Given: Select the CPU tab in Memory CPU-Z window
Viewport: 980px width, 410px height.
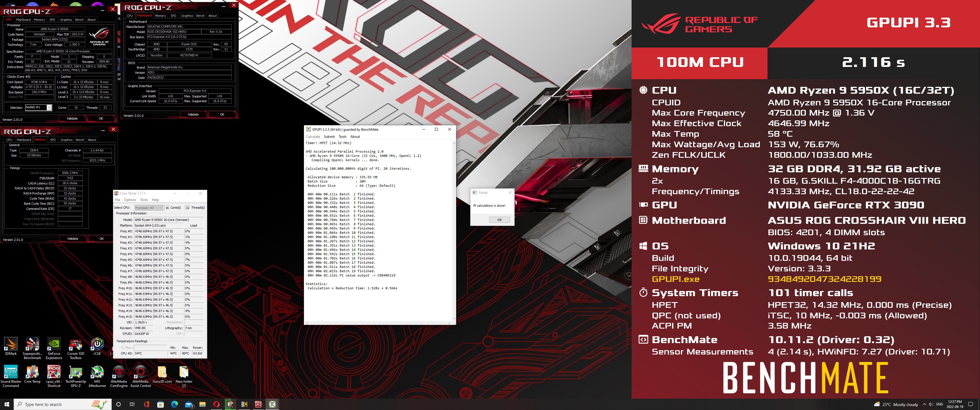Looking at the screenshot, I should (9, 140).
